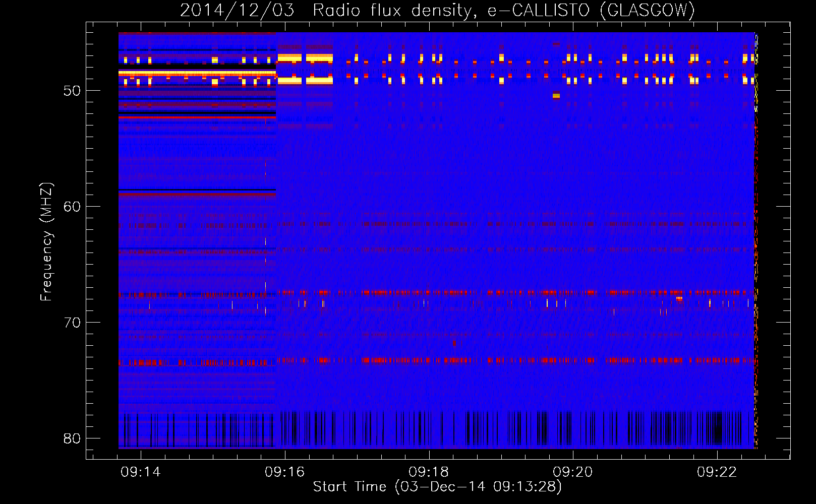The width and height of the screenshot is (816, 504).
Task: Click the 'Start Time (03-Dec-14 09:13:28)' label
Action: tap(437, 487)
